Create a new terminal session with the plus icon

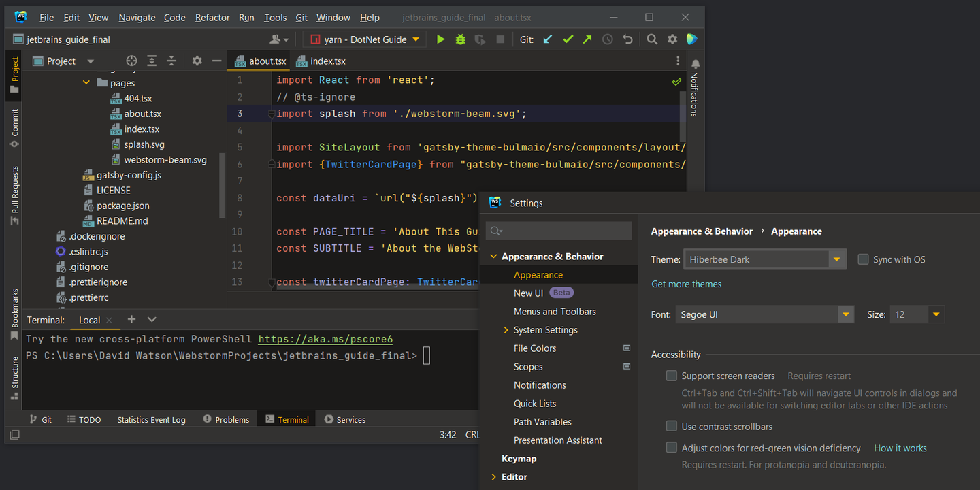click(x=131, y=318)
